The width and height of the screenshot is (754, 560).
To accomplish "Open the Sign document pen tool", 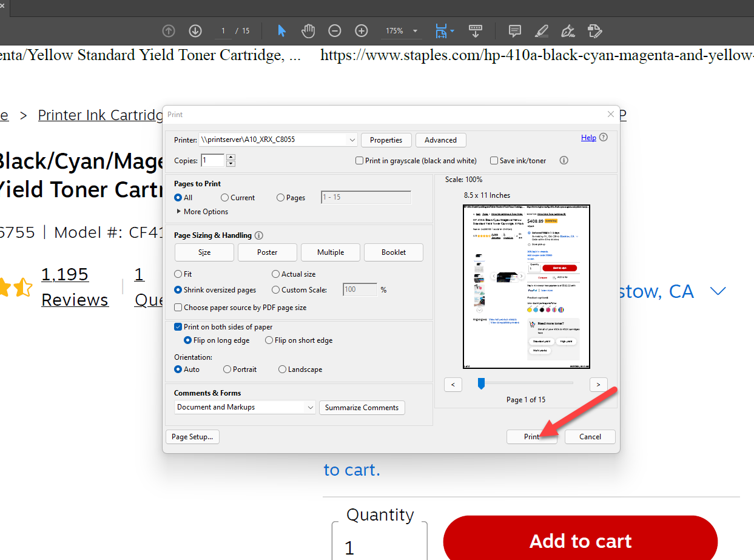I will (x=568, y=31).
